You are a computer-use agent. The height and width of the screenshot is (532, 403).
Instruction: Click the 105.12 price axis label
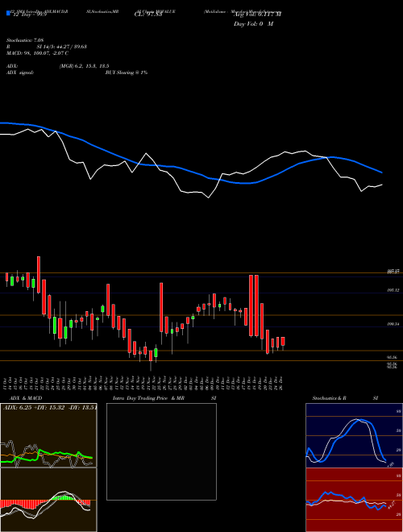393,290
